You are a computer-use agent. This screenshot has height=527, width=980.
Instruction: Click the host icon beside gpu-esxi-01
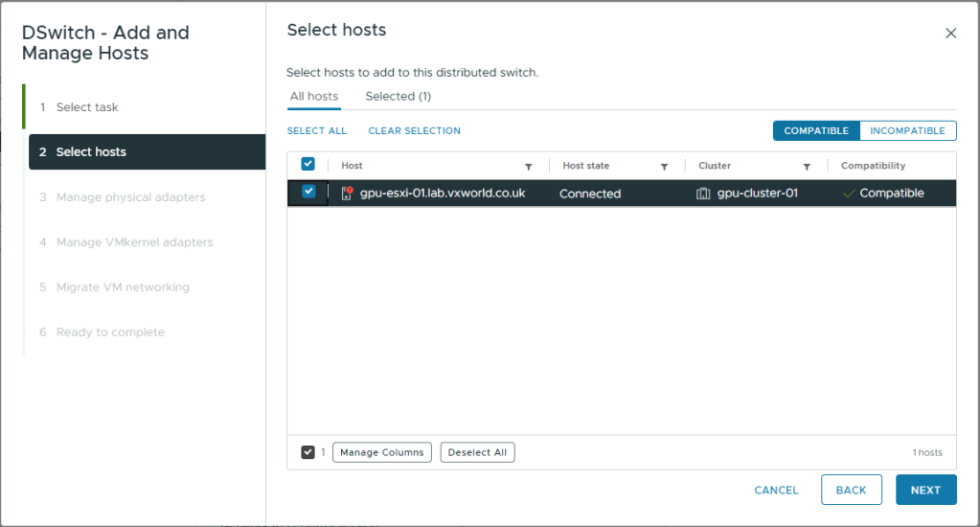pyautogui.click(x=347, y=193)
